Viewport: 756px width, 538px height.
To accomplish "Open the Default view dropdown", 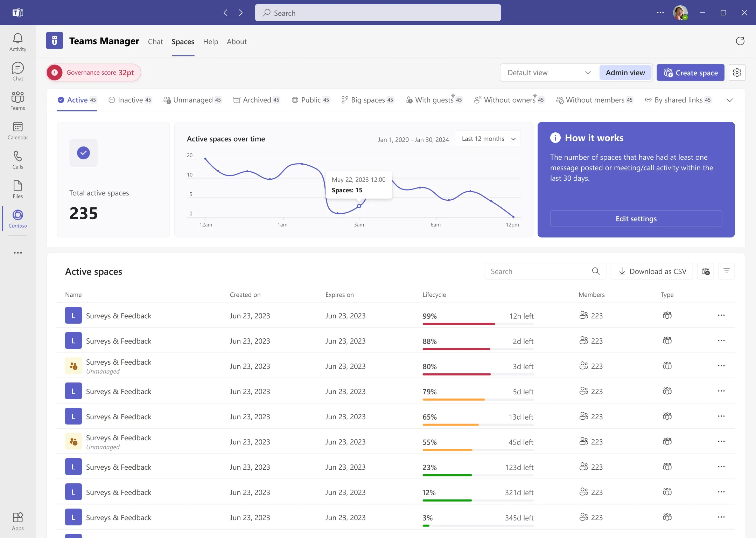I will [549, 73].
